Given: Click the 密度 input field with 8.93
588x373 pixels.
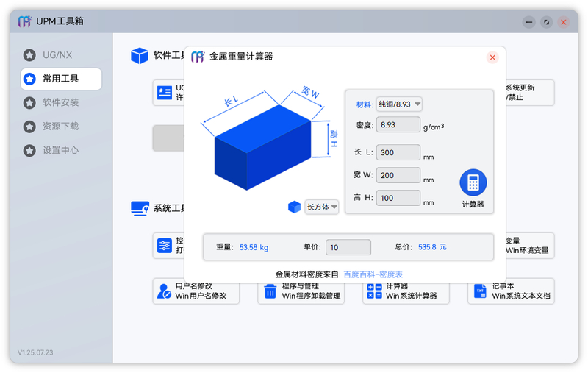Looking at the screenshot, I should (398, 124).
